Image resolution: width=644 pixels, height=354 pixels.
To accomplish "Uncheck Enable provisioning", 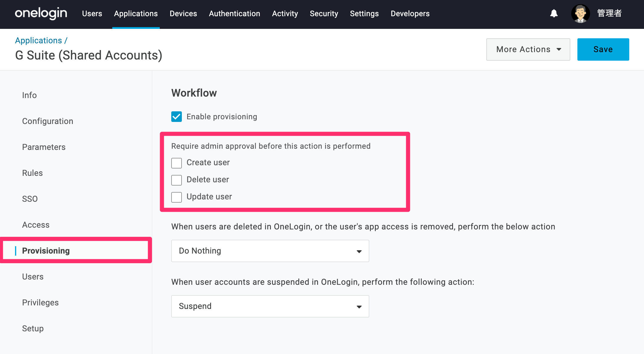I will [x=177, y=117].
